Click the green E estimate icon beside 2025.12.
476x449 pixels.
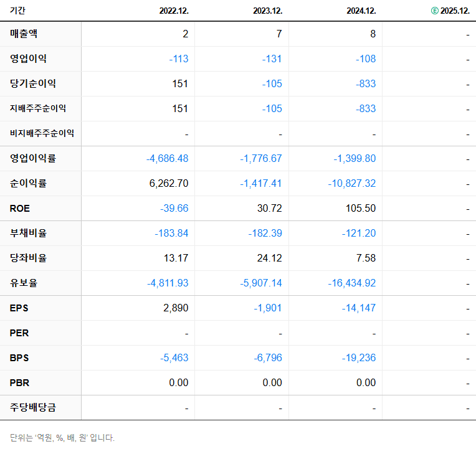click(434, 11)
